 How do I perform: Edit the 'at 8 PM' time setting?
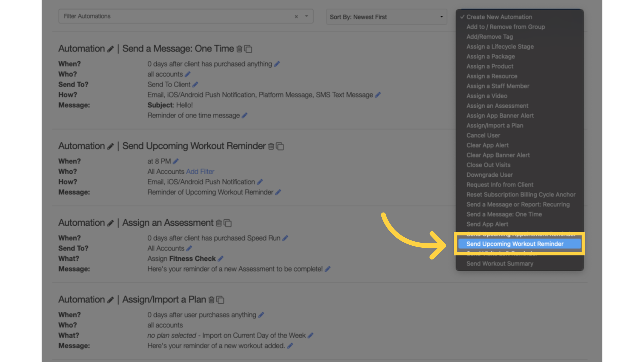pyautogui.click(x=176, y=162)
